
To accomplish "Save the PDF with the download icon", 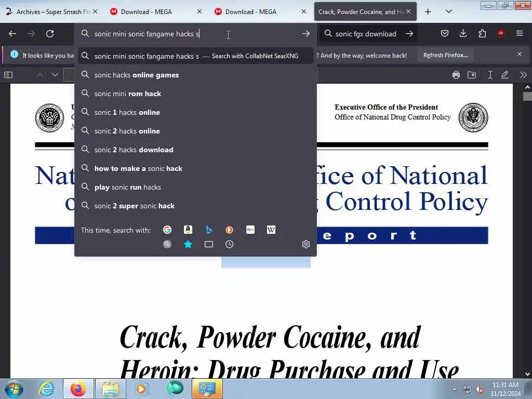I will [x=472, y=75].
